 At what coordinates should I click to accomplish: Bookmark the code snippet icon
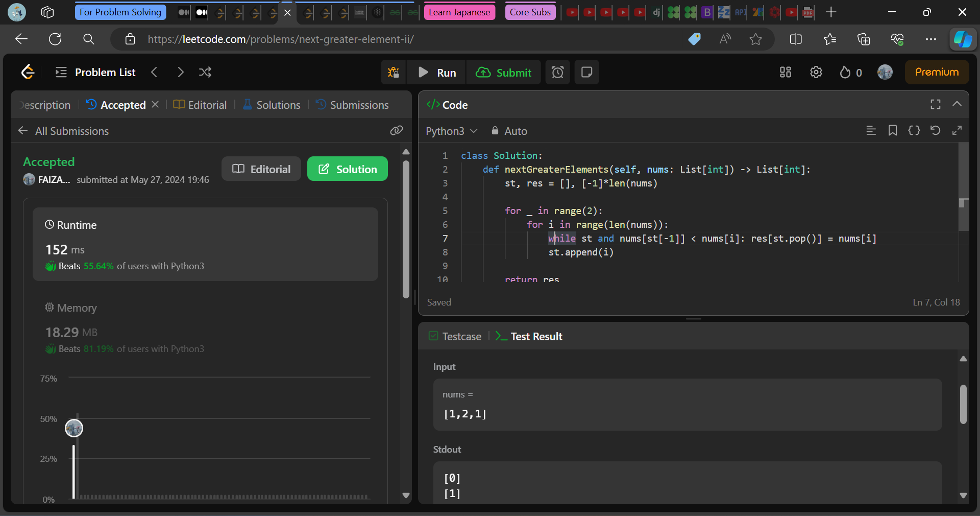(892, 131)
